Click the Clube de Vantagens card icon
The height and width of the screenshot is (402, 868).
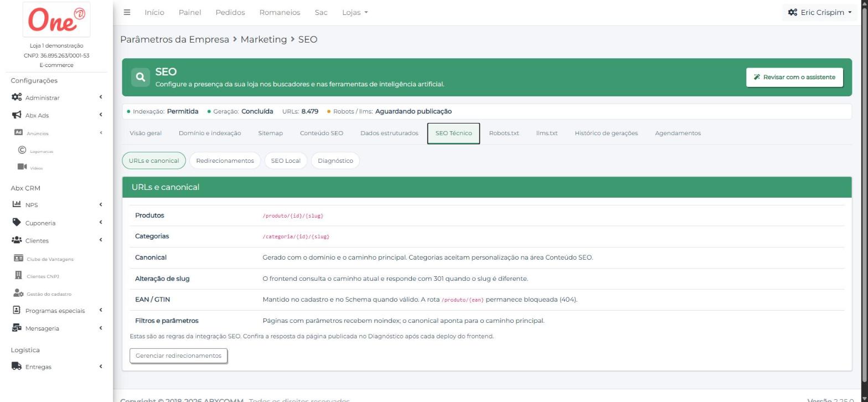click(x=18, y=258)
